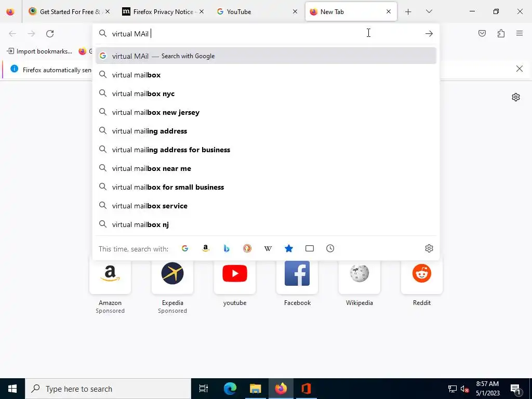Open the taskbar clock showing 8:57 AM

pos(487,389)
